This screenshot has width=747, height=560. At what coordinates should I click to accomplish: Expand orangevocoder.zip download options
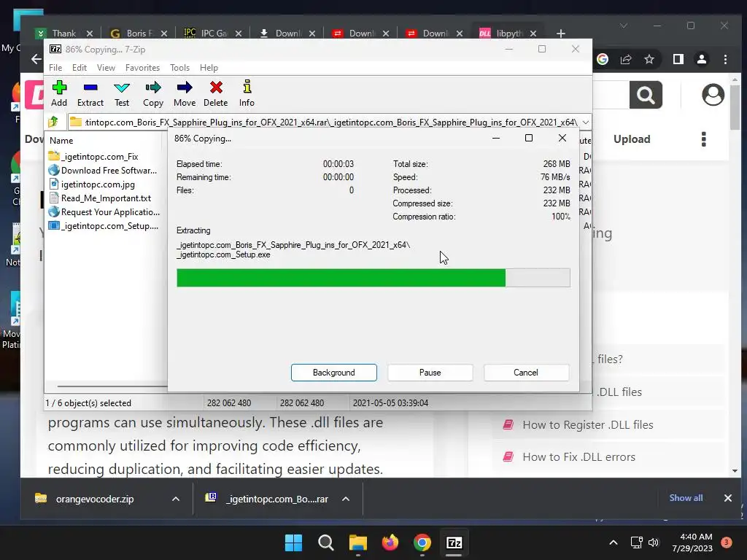175,499
